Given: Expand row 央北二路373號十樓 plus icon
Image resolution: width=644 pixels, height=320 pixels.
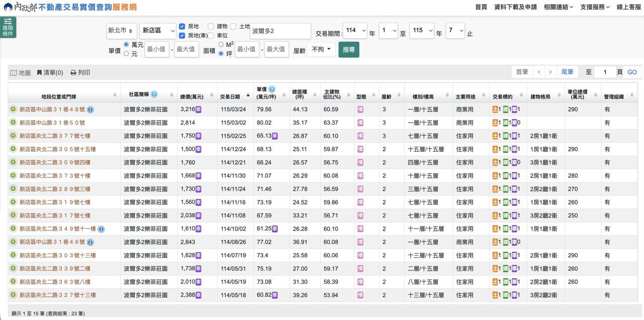Looking at the screenshot, I should tap(13, 175).
